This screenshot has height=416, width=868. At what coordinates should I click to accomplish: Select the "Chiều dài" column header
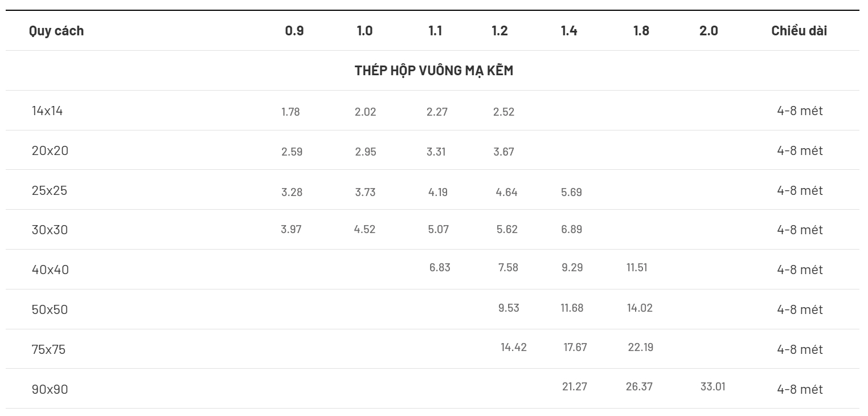click(x=799, y=31)
